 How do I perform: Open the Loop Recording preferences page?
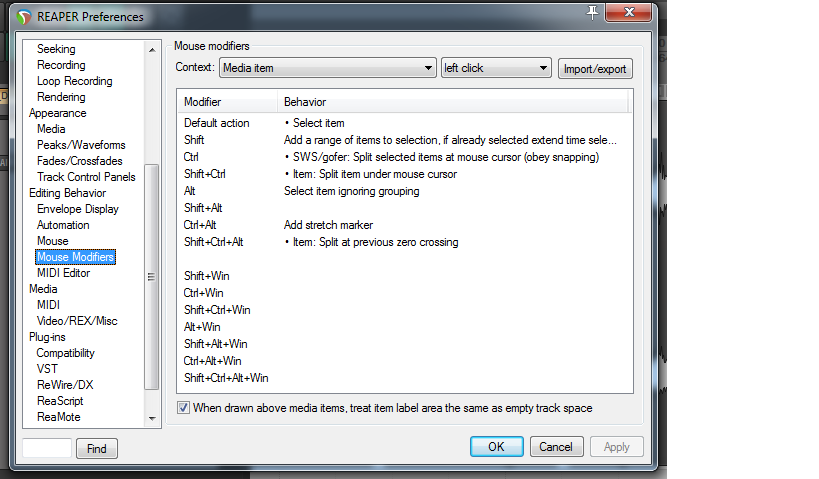[x=74, y=81]
